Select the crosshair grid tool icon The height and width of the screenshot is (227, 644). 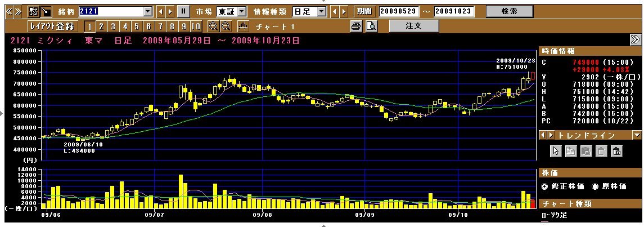33,11
